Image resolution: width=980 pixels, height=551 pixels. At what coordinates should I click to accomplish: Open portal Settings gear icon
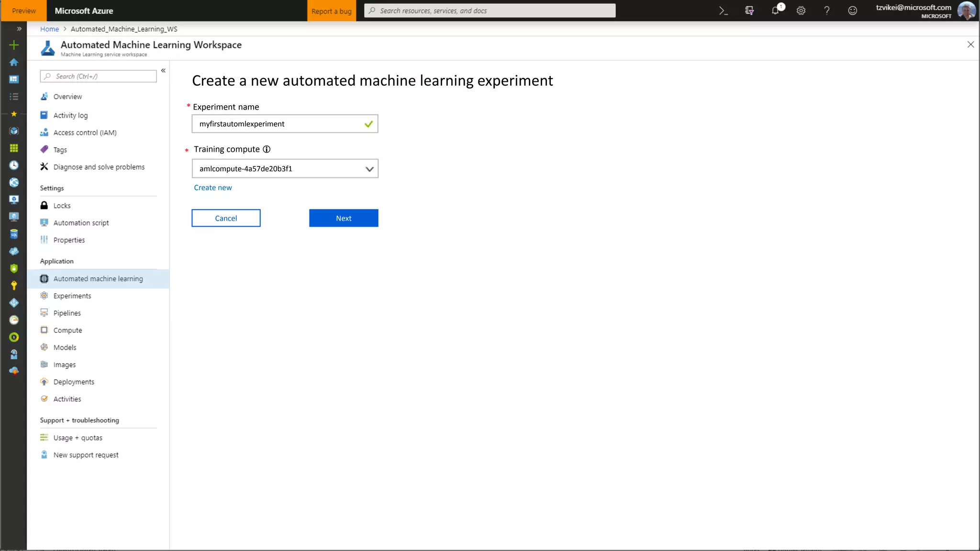[801, 11]
